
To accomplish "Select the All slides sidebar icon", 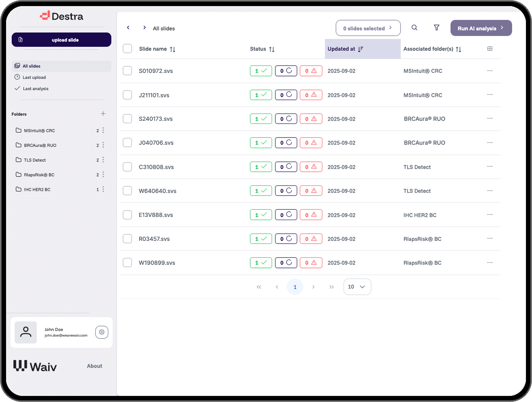I will pos(17,66).
